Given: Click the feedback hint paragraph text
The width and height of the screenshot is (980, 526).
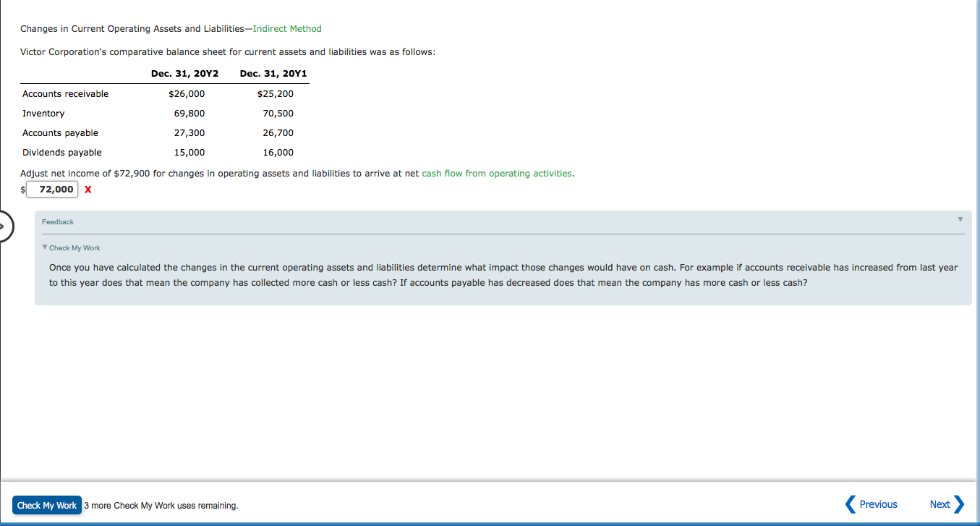Looking at the screenshot, I should [503, 275].
